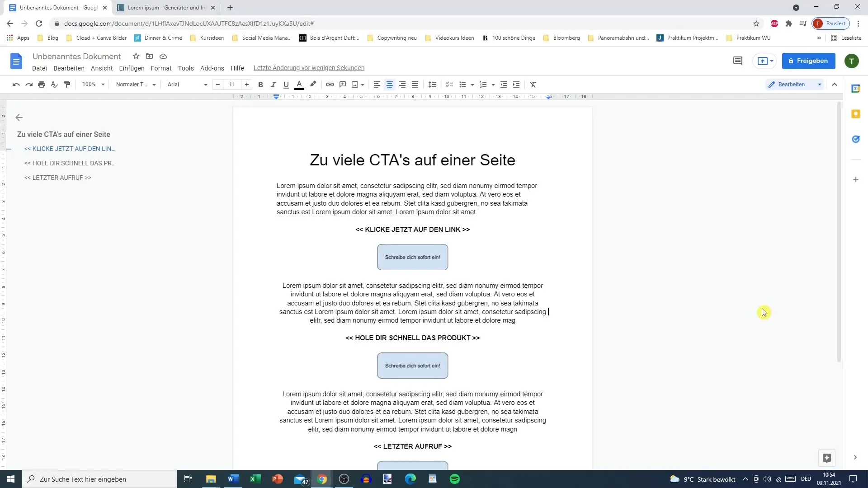The image size is (868, 488).
Task: Justify the text alignment
Action: pyautogui.click(x=415, y=84)
